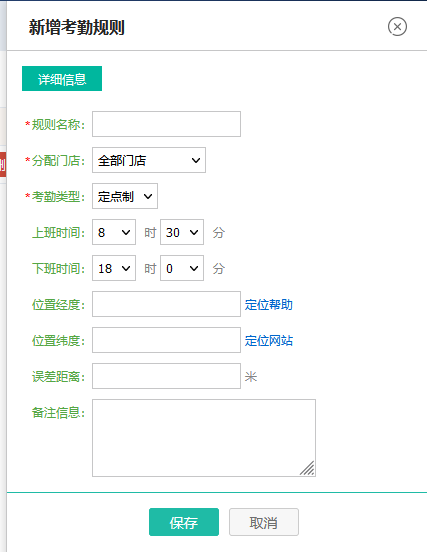Viewport: 427px width, 552px height.
Task: Close the 新增考勤规则 dialog
Action: point(397,27)
